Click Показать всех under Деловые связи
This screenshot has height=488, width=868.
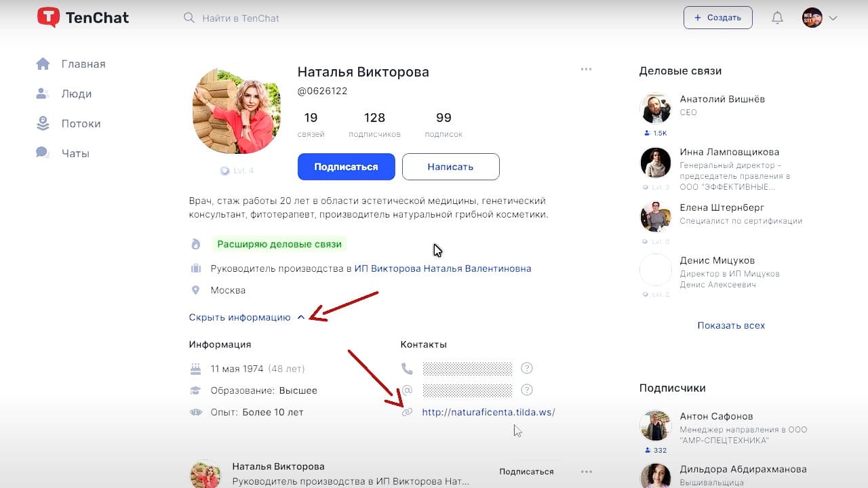point(731,325)
